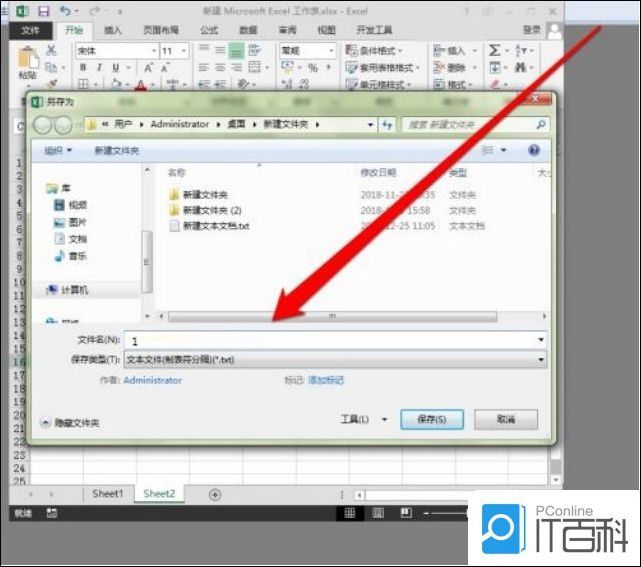Click the Normal view icon in status bar
This screenshot has width=641, height=567.
(350, 513)
